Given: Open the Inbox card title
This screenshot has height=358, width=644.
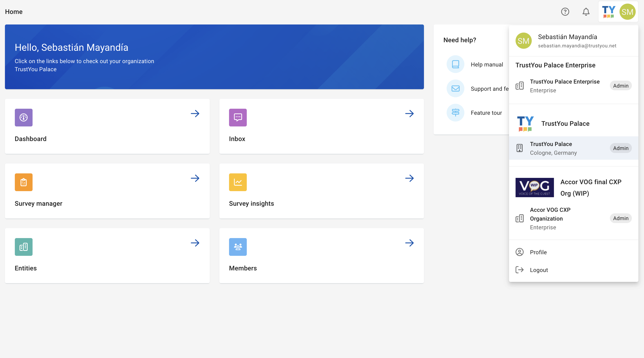Looking at the screenshot, I should (x=237, y=139).
